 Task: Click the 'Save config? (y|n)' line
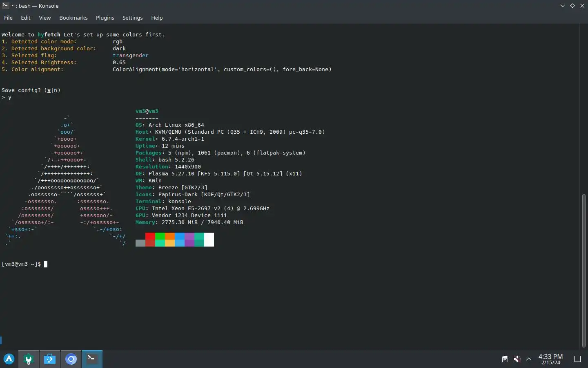31,90
